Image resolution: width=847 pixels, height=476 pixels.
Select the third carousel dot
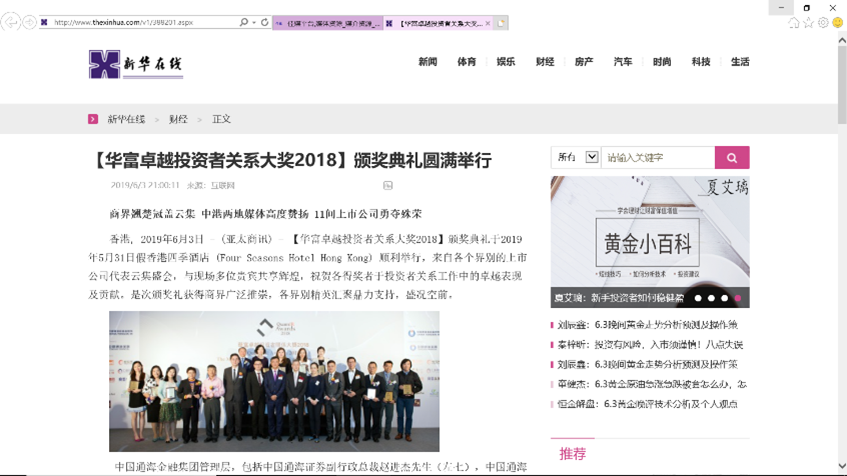coord(724,298)
